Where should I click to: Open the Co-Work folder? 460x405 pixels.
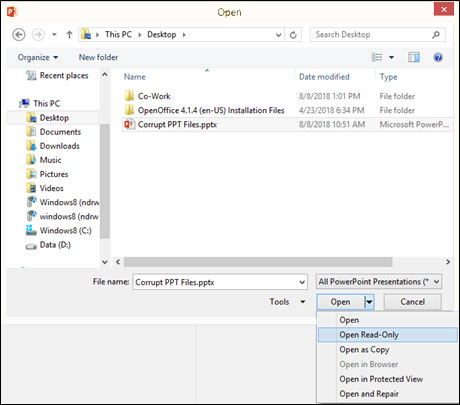pyautogui.click(x=154, y=96)
